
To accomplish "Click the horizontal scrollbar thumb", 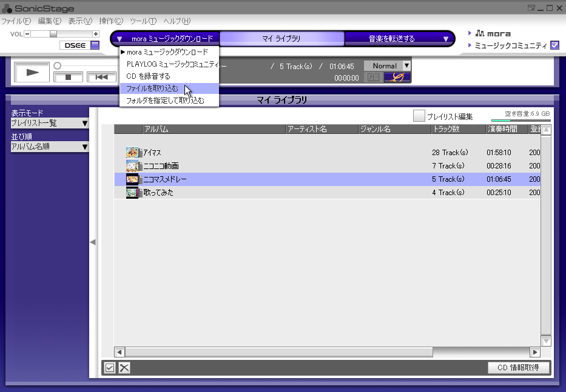I will tap(278, 352).
